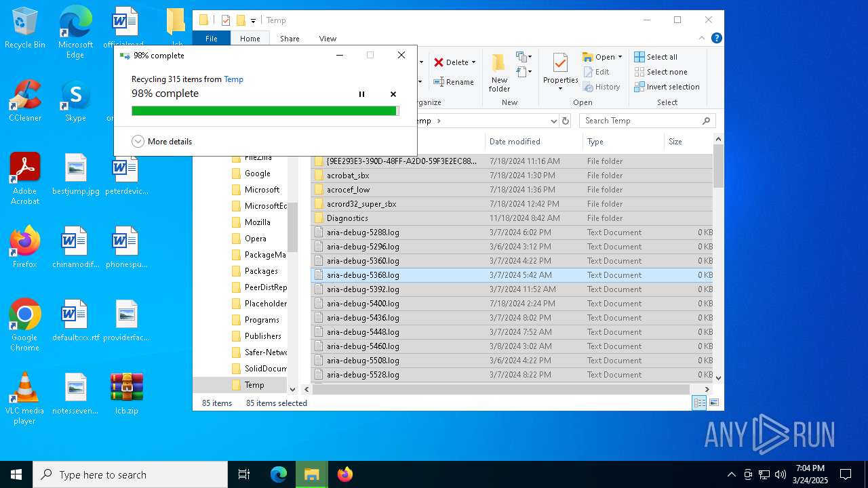868x488 pixels.
Task: Open Adobe Acrobat desktop icon
Action: point(24,179)
